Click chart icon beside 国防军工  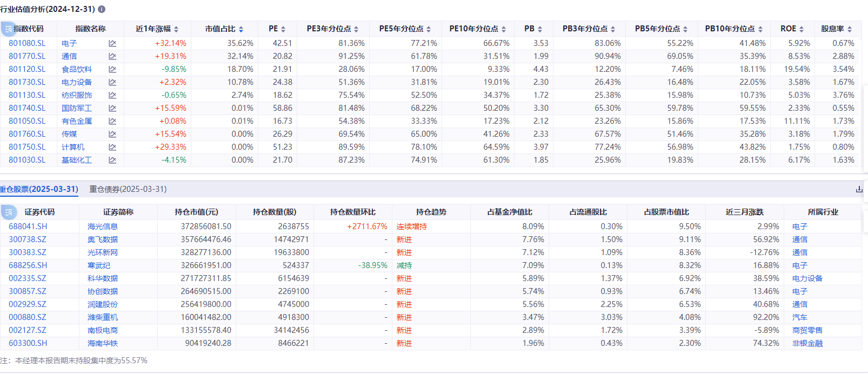[112, 108]
